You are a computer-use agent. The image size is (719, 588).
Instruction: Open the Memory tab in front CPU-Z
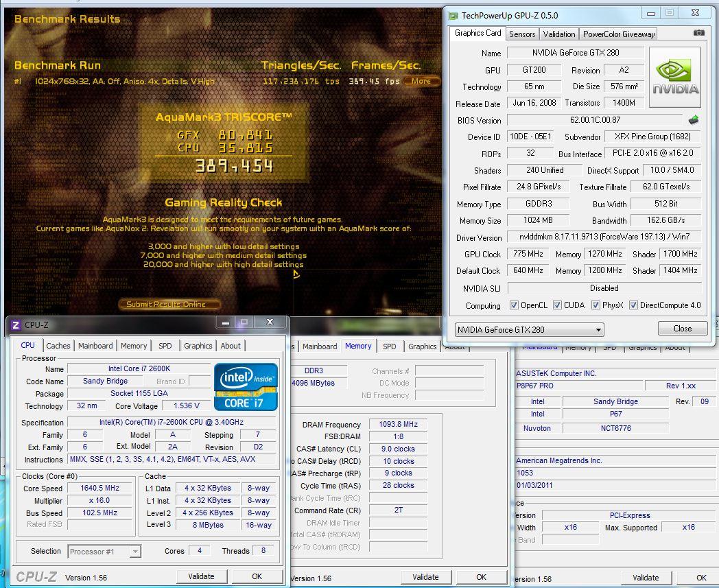[x=134, y=346]
